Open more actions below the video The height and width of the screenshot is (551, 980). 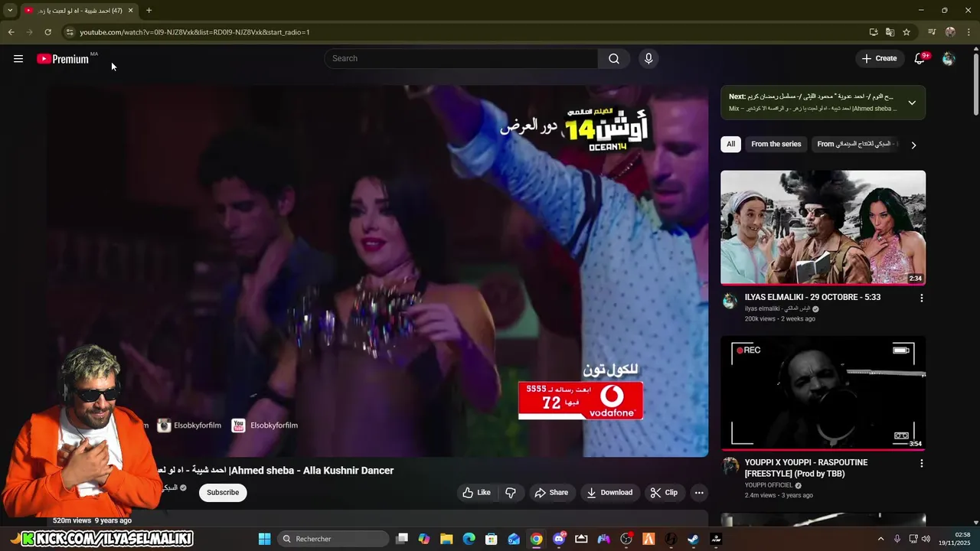pyautogui.click(x=699, y=493)
